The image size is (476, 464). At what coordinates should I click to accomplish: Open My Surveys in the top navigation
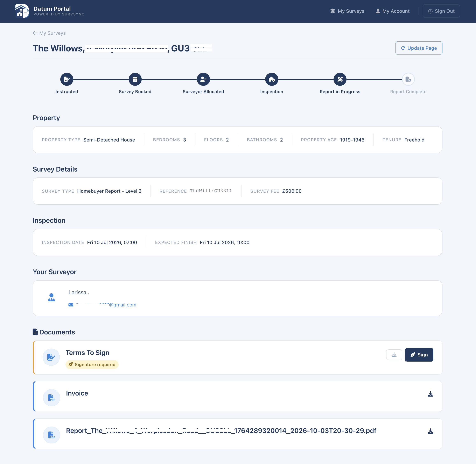pos(347,11)
